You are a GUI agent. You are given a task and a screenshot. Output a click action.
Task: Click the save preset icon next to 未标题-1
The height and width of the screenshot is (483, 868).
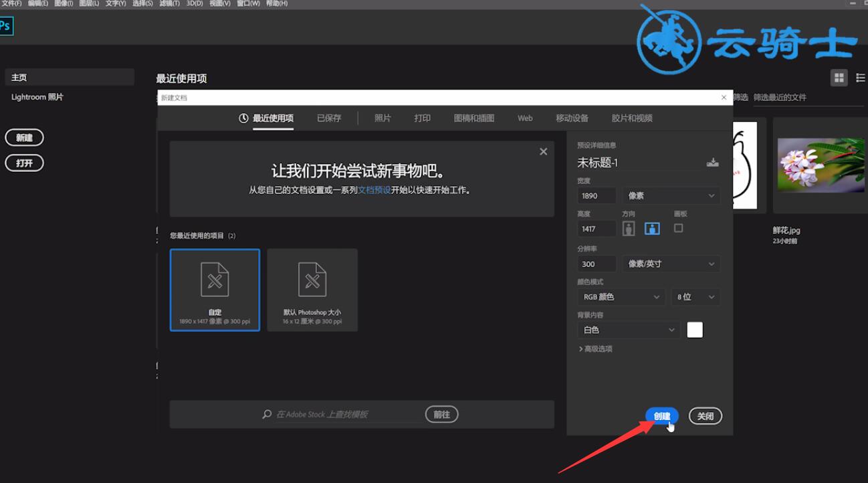pyautogui.click(x=712, y=163)
